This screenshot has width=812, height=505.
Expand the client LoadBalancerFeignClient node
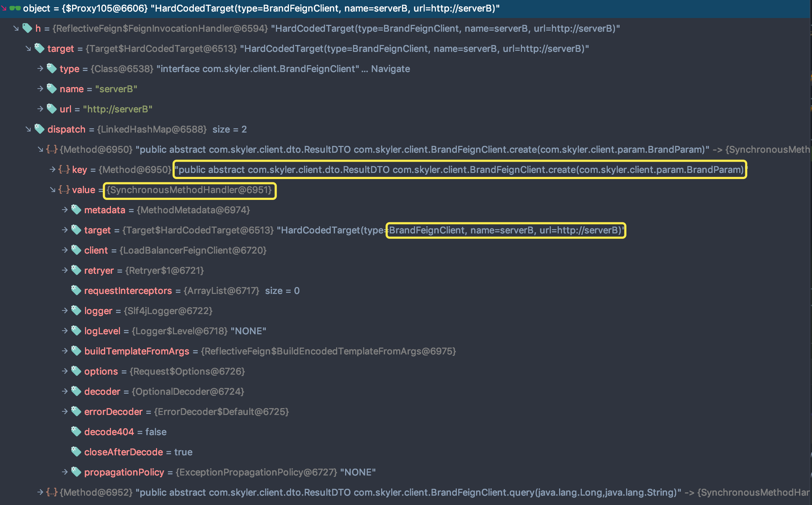(65, 250)
